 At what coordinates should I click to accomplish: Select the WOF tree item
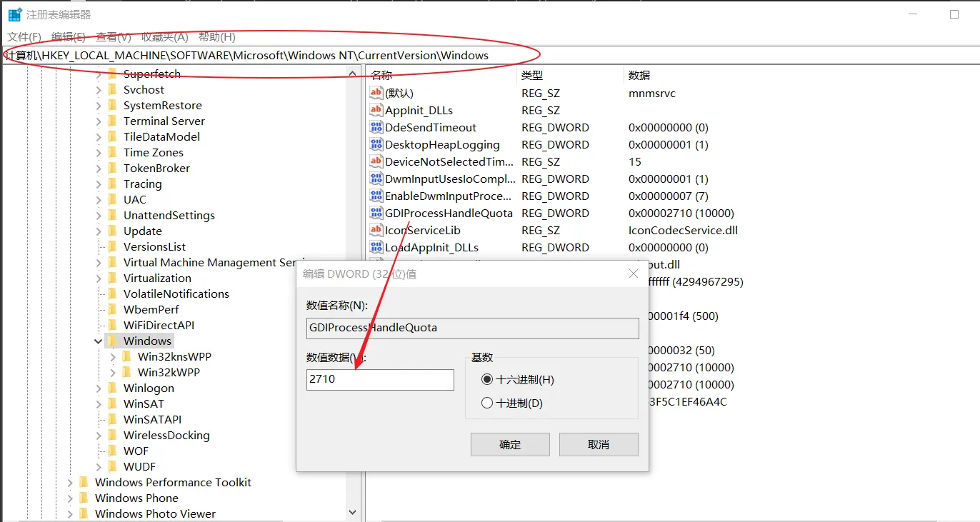coord(136,451)
